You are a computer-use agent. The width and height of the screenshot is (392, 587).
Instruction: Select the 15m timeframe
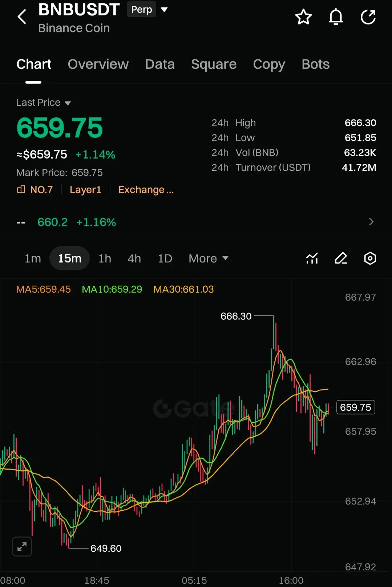[69, 258]
